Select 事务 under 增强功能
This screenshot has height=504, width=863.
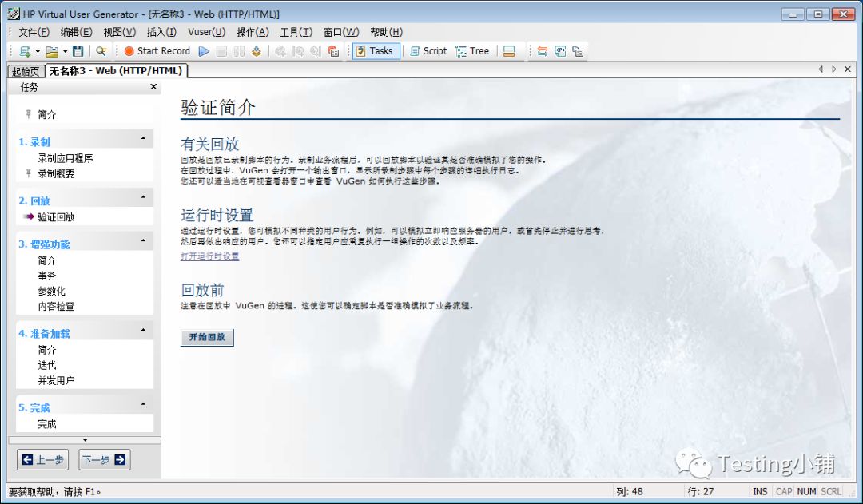click(47, 276)
